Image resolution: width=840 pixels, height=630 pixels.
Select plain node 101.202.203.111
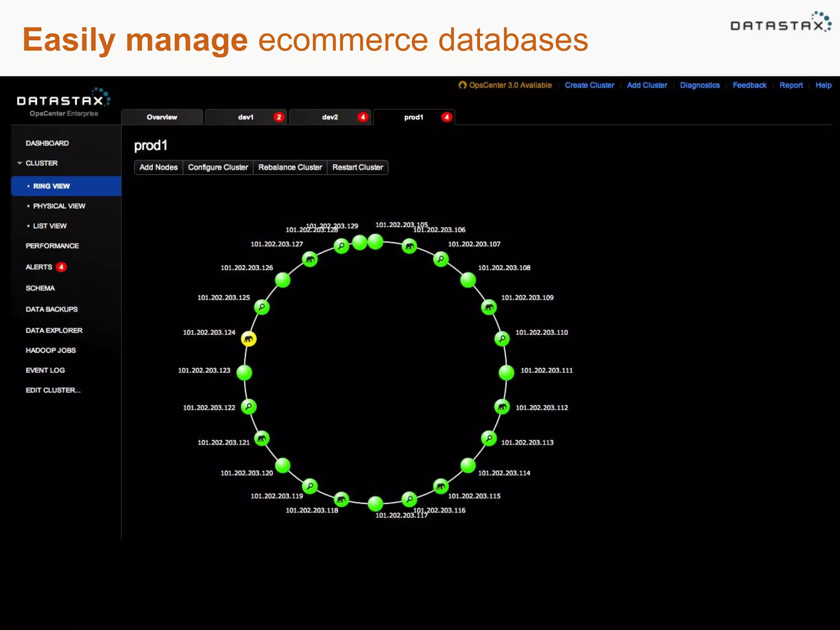coord(507,373)
